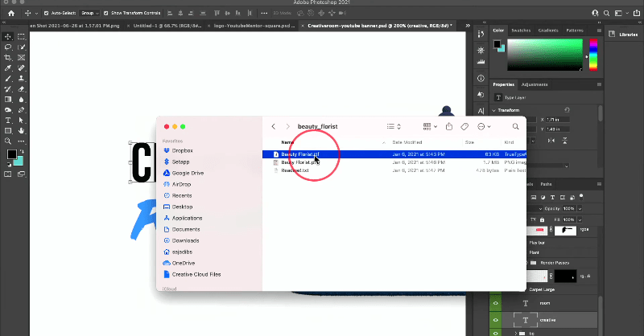This screenshot has height=336, width=644.
Task: Open the Finder group-by dropdown
Action: [430, 126]
